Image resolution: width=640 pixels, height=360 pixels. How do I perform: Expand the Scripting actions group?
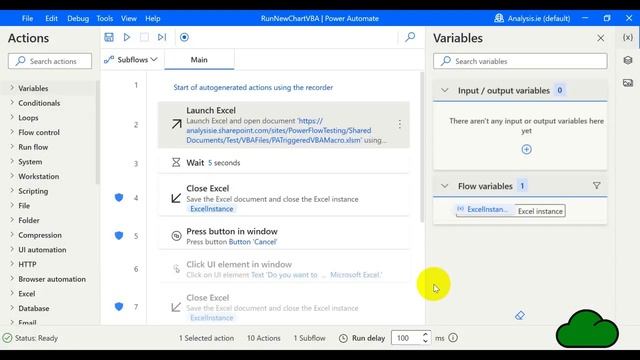(x=12, y=191)
